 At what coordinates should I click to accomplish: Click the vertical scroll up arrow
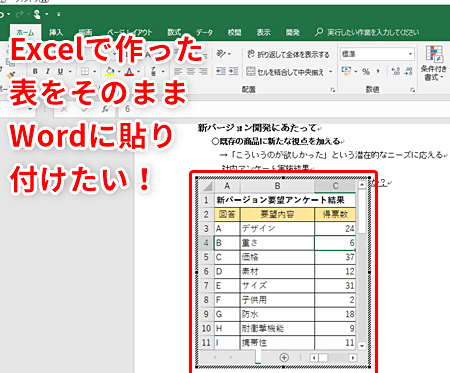[362, 184]
